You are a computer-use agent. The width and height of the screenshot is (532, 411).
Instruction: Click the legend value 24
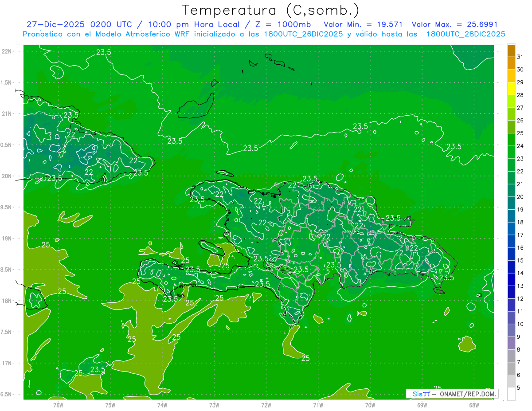click(520, 146)
